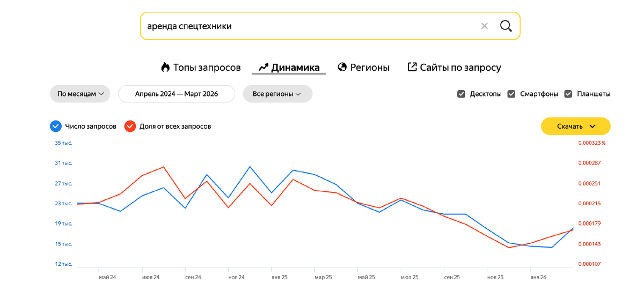The height and width of the screenshot is (291, 644).
Task: Open the Сайты по запросу tab
Action: 454,68
